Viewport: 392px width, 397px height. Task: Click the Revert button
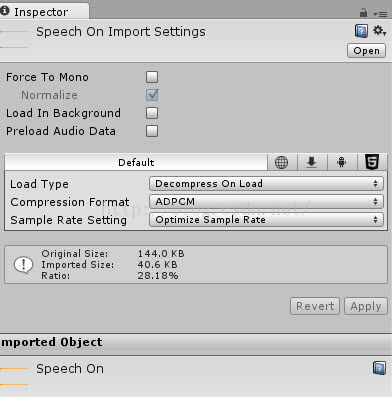coord(315,306)
